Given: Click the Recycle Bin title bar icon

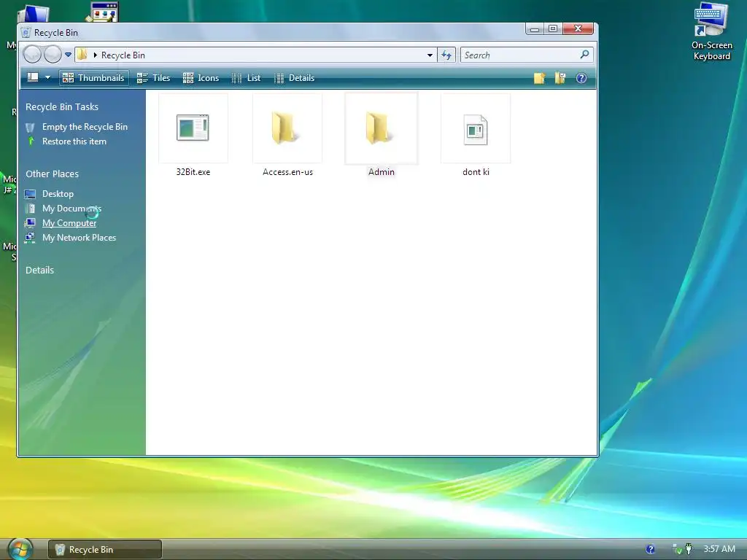Looking at the screenshot, I should coord(26,32).
